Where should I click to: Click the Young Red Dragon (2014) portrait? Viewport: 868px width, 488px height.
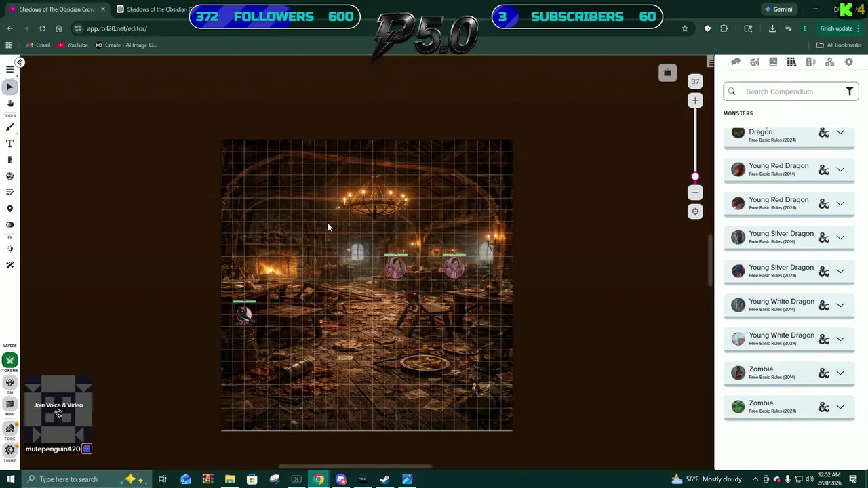tap(738, 169)
